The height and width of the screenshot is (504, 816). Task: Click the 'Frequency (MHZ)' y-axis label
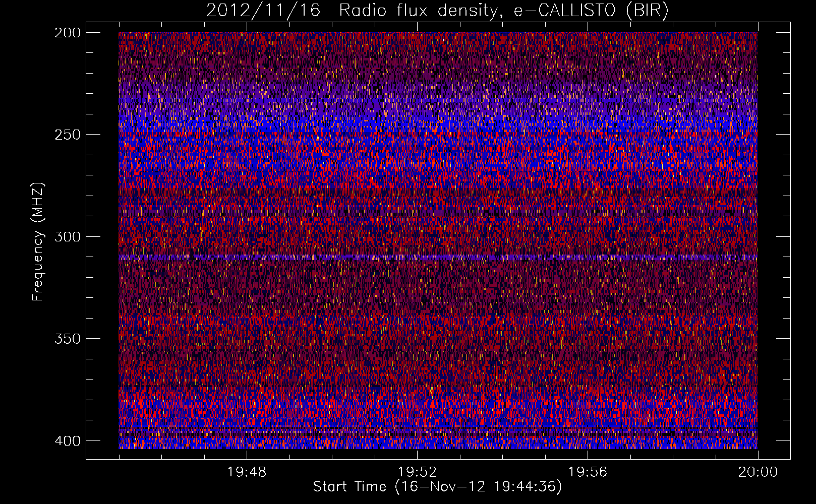click(x=38, y=242)
